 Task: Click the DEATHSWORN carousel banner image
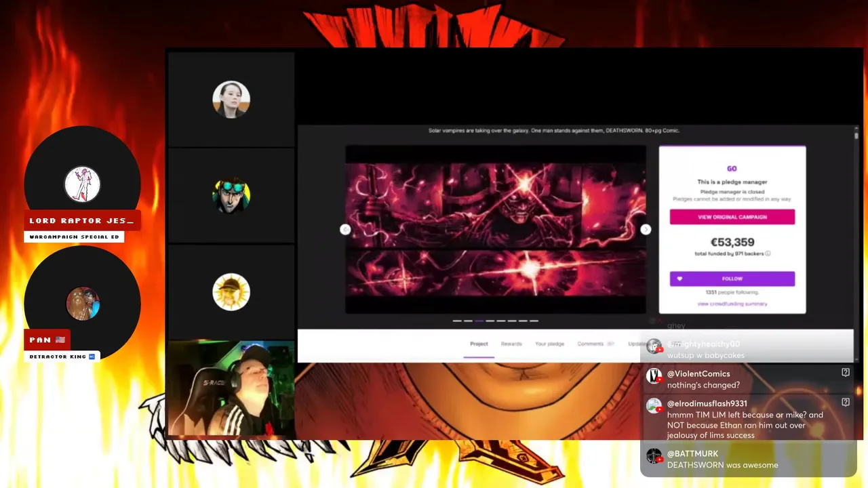(496, 230)
